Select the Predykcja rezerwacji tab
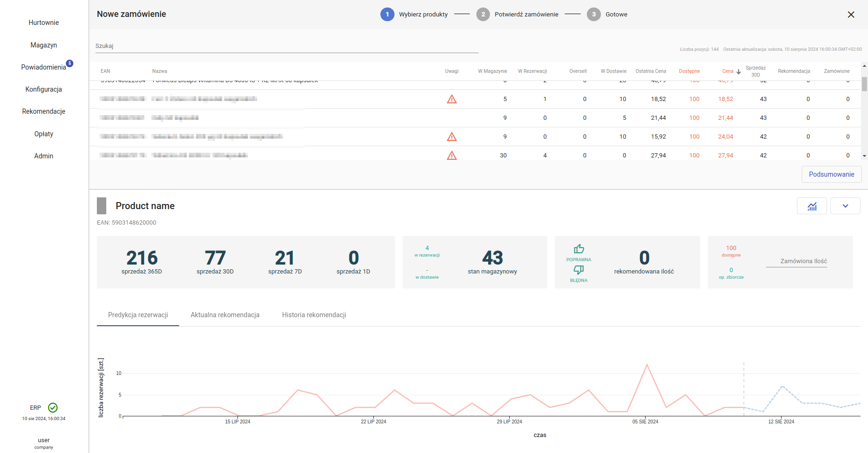868x453 pixels. (x=137, y=315)
